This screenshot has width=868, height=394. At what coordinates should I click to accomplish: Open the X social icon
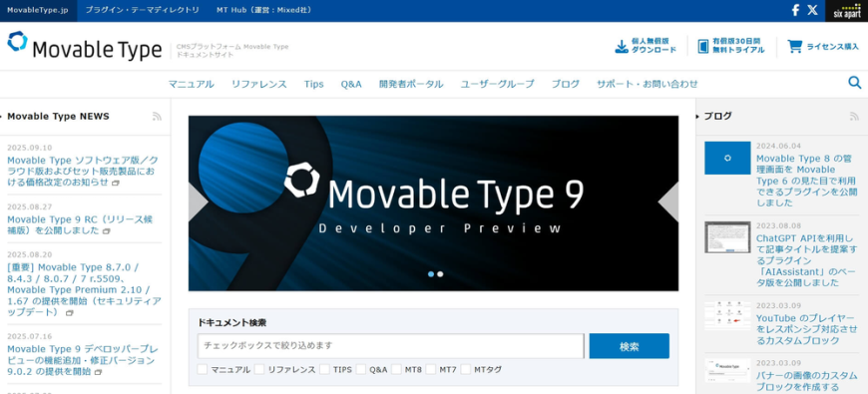tap(812, 10)
